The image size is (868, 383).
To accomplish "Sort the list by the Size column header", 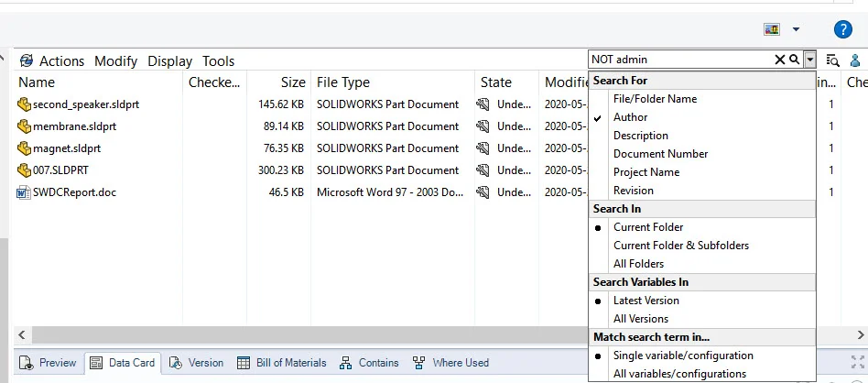I will click(x=293, y=82).
